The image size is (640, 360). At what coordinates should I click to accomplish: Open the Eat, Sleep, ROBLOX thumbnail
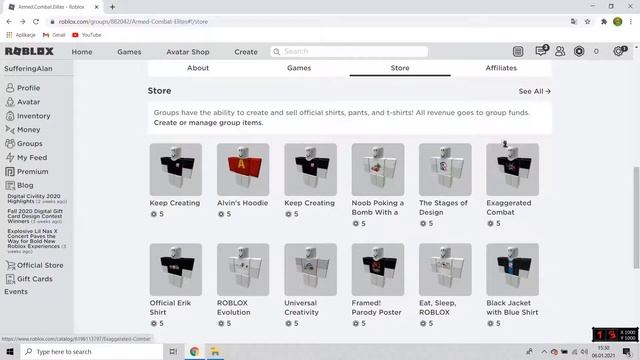(445, 269)
